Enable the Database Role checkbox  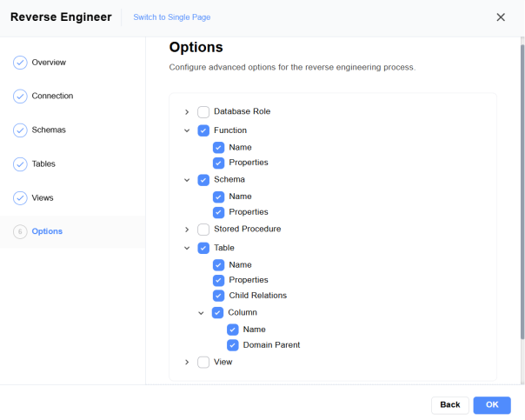coord(203,112)
